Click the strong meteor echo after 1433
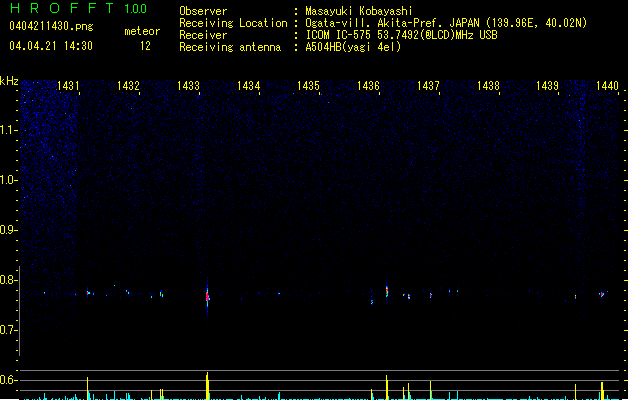The width and height of the screenshot is (629, 400). [x=207, y=296]
